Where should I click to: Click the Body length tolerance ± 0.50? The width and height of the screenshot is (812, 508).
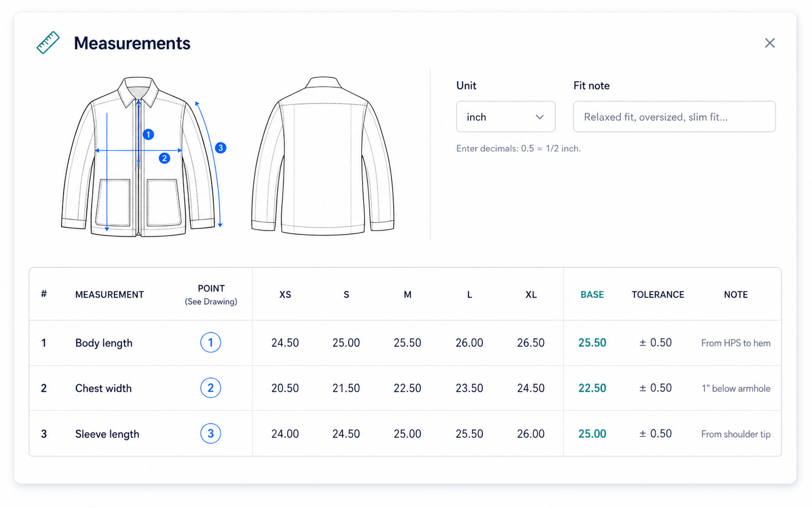click(x=655, y=343)
